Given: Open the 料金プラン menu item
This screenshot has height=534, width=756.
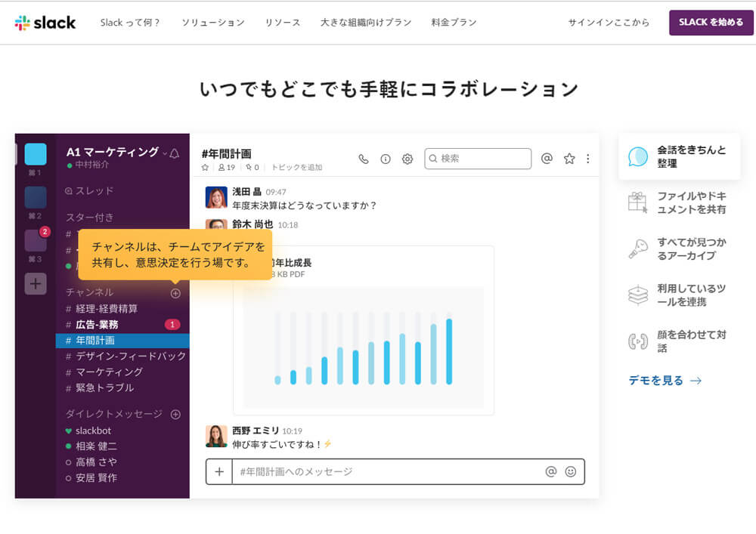Looking at the screenshot, I should click(454, 23).
